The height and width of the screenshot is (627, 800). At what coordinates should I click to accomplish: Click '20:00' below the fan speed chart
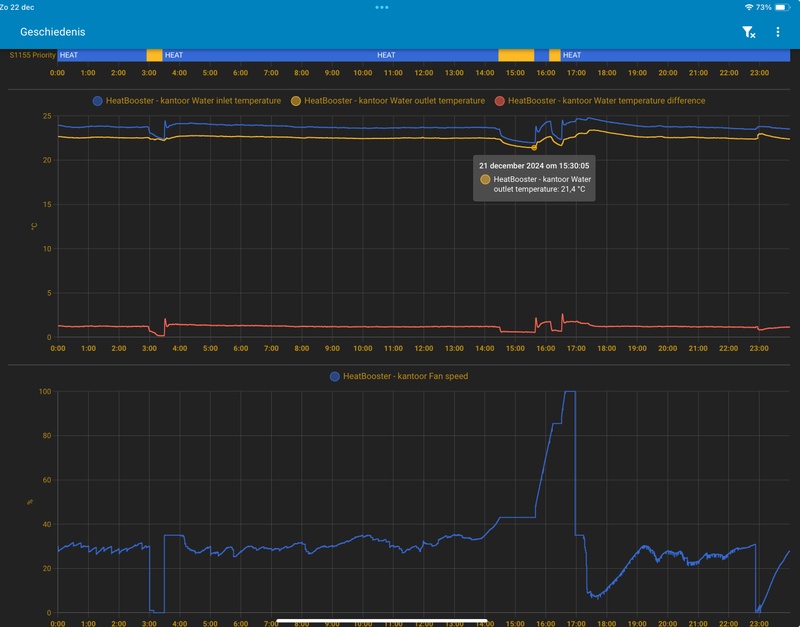(667, 623)
